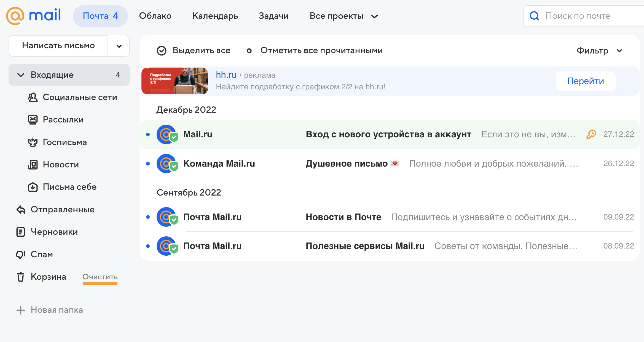Image resolution: width=644 pixels, height=342 pixels.
Task: Click the avatar of the Новости в Почте email
Action: click(x=167, y=217)
